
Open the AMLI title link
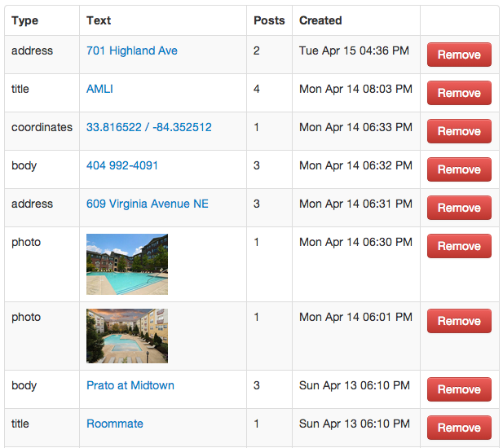[99, 89]
